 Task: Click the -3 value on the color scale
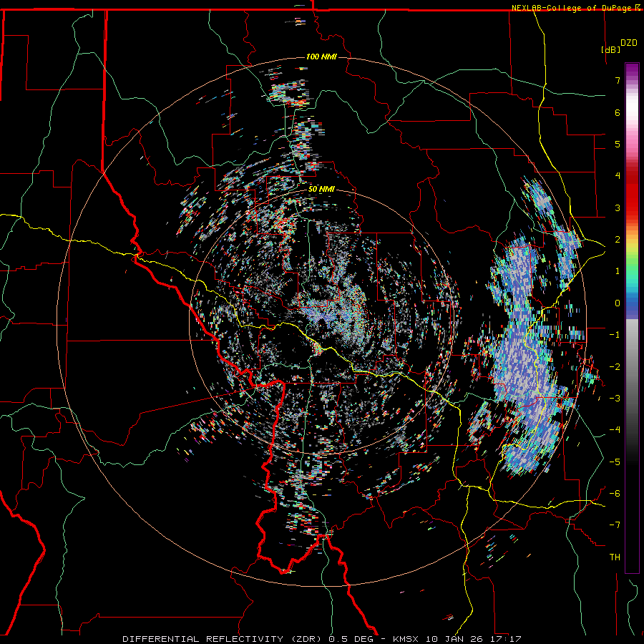615,399
